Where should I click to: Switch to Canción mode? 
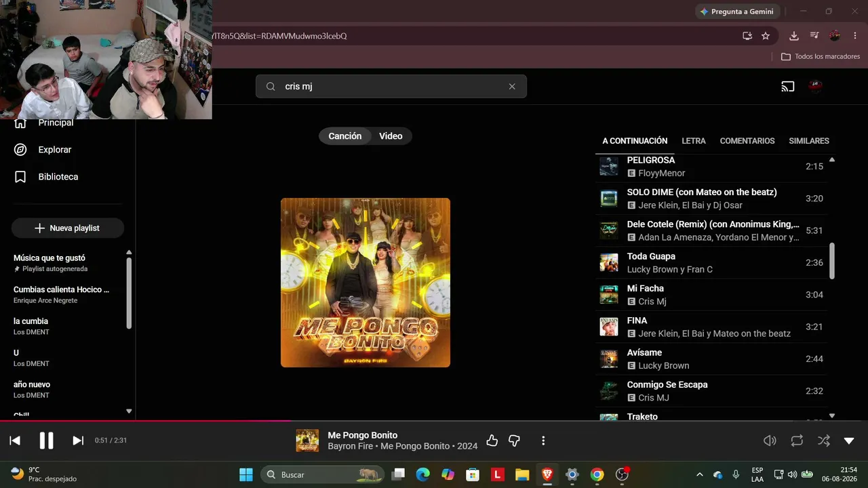coord(345,136)
